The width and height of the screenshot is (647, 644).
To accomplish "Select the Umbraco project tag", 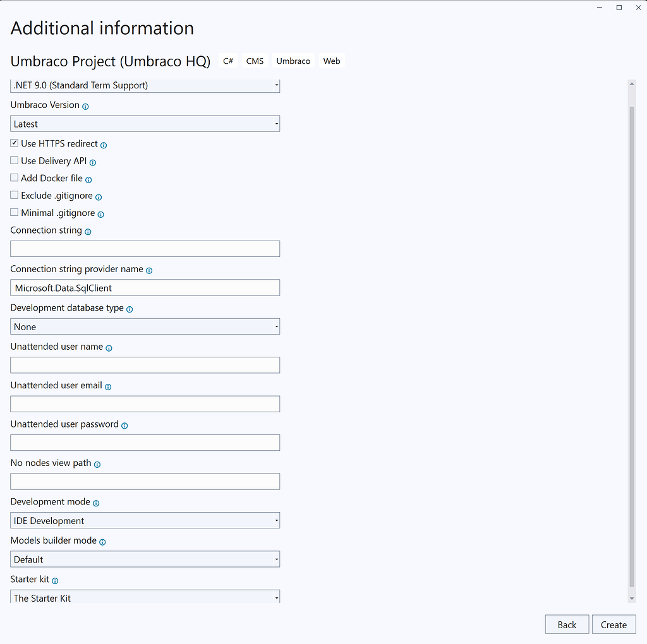I will click(293, 61).
